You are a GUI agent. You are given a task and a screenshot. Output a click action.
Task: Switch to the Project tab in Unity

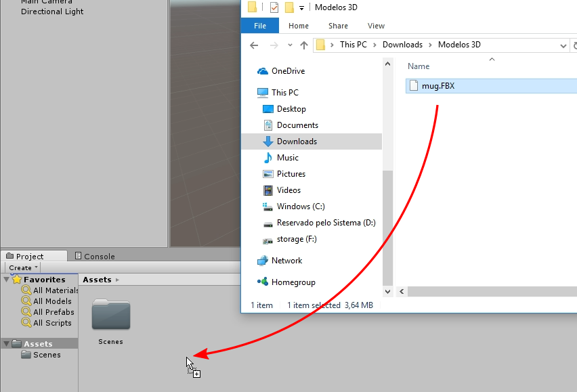tap(35, 257)
